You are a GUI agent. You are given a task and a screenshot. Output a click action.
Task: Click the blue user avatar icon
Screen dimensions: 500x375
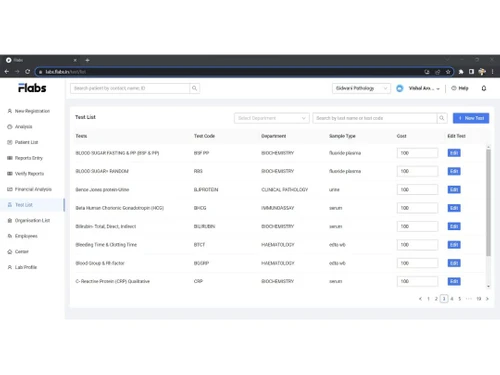click(x=400, y=88)
